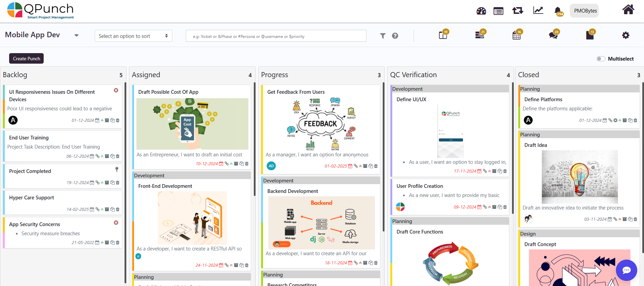Click the Create Punch button
644x286 pixels.
[x=26, y=59]
